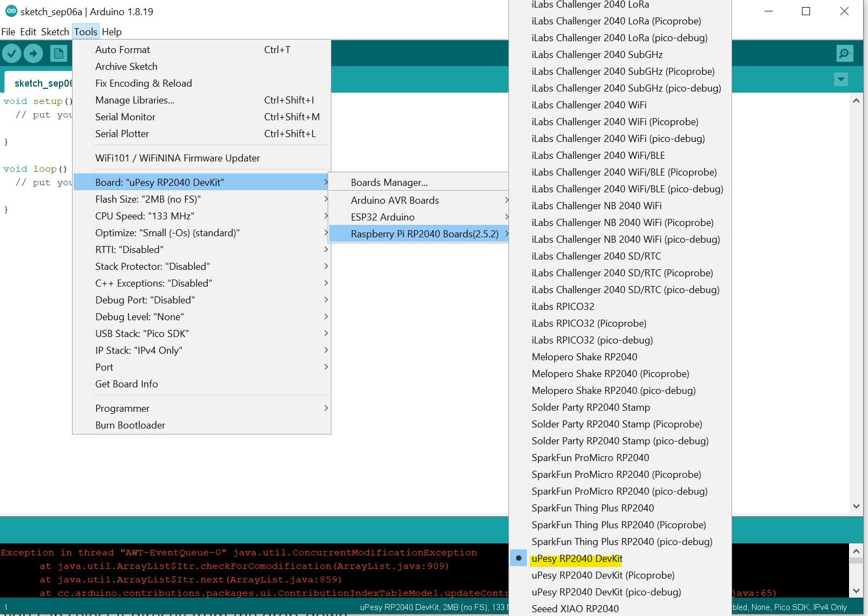
Task: Open the editor tab dropdown arrow
Action: [841, 79]
